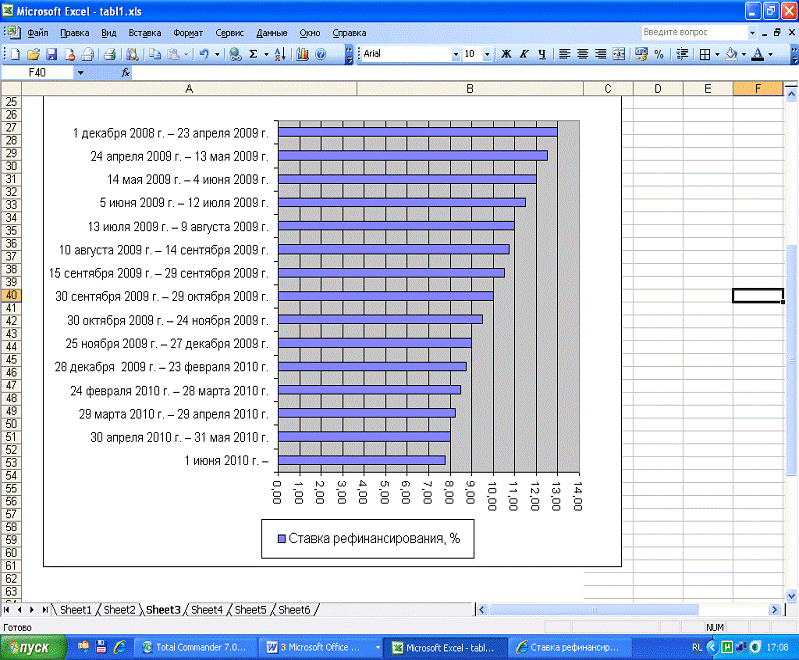Toggle Underline formatting (Ч)
The image size is (799, 660).
541,54
